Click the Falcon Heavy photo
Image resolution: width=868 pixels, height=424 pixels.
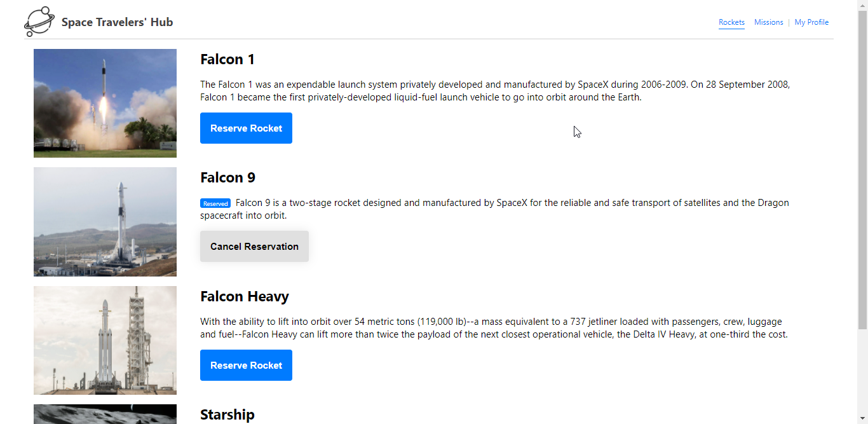click(x=105, y=340)
